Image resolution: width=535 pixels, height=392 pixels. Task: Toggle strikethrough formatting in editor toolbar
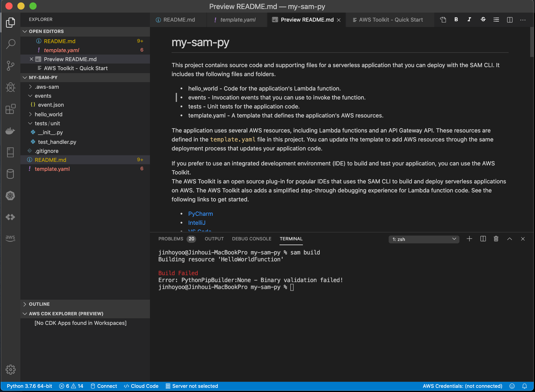click(x=483, y=19)
